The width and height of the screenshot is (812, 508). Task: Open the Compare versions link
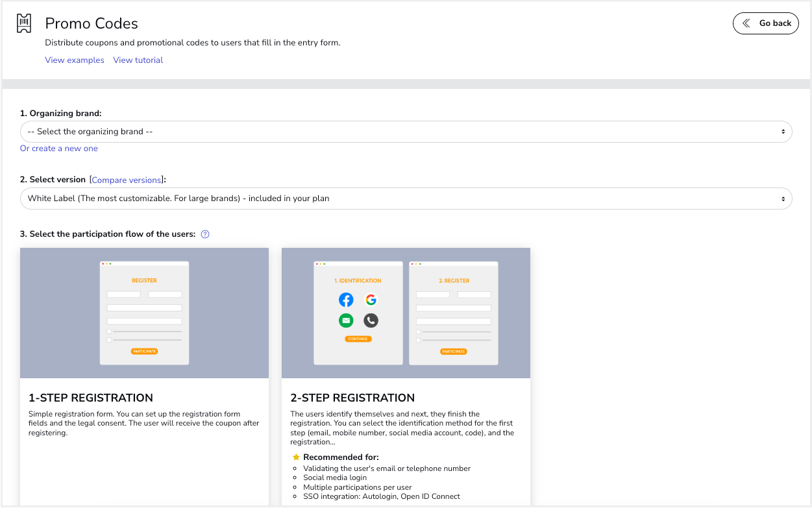(127, 180)
